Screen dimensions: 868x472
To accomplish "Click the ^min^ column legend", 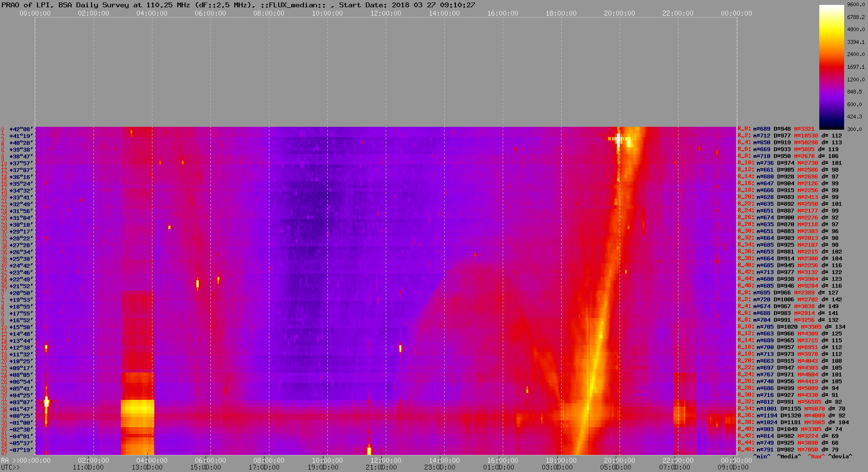I will [x=762, y=456].
